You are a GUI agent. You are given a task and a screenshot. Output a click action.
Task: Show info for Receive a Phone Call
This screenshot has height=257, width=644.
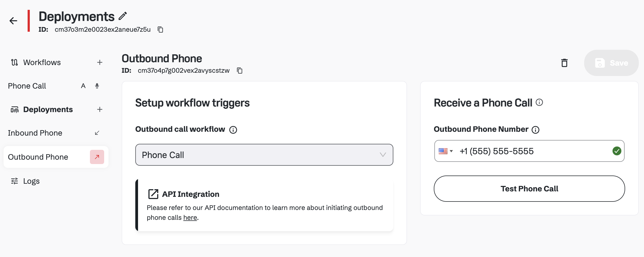[539, 102]
